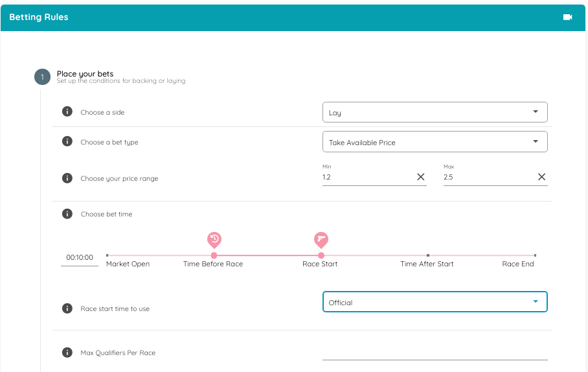Select Race End point on slider
The image size is (588, 372).
tap(535, 255)
